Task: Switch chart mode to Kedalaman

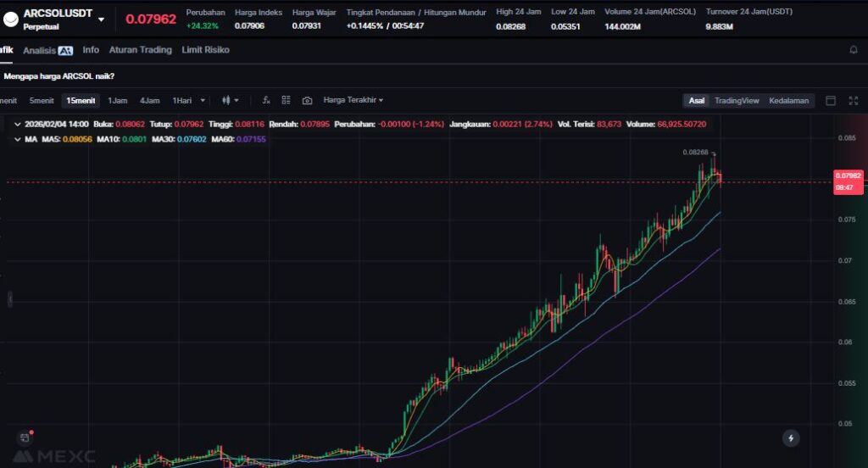Action: (788, 100)
